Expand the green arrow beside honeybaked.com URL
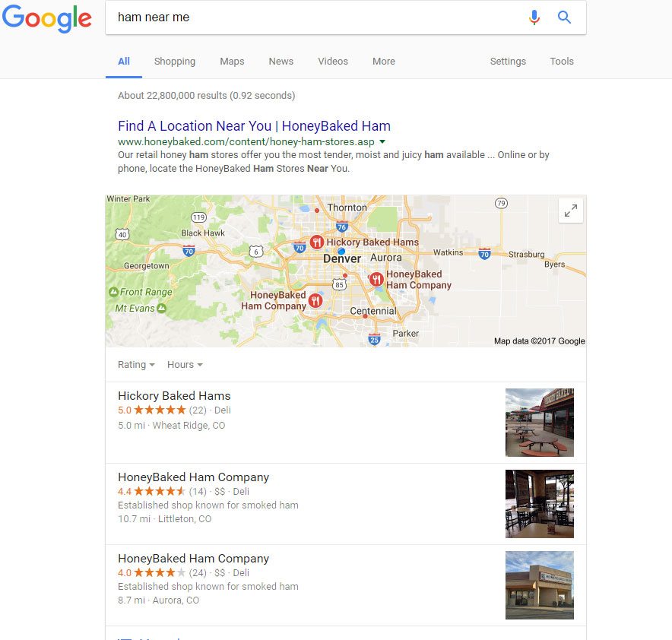Viewport: 672px width, 640px height. click(382, 141)
